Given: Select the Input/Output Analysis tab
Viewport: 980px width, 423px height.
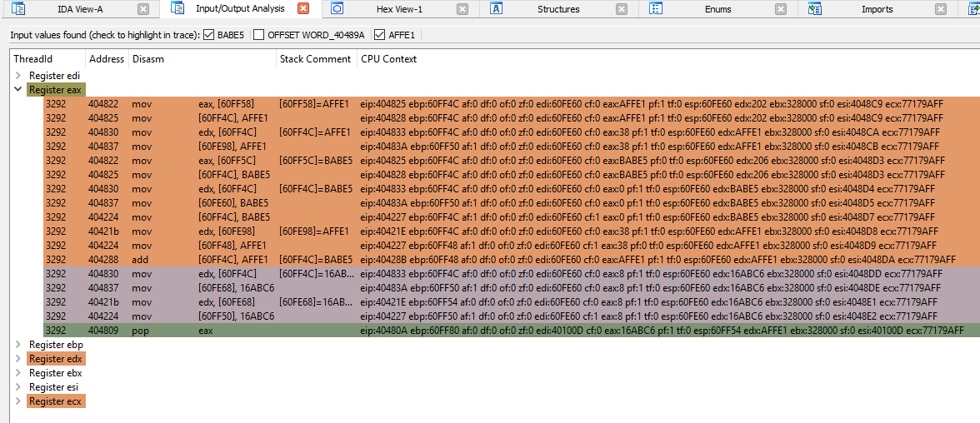Looking at the screenshot, I should pos(241,9).
